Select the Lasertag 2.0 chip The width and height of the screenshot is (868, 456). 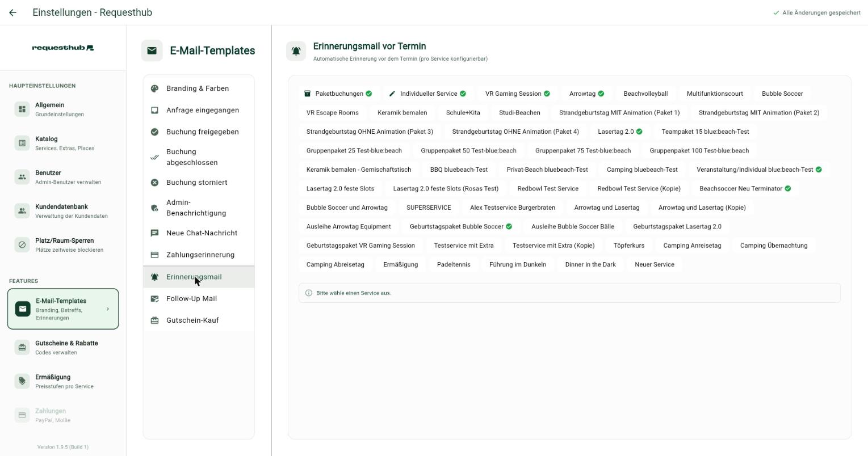620,132
